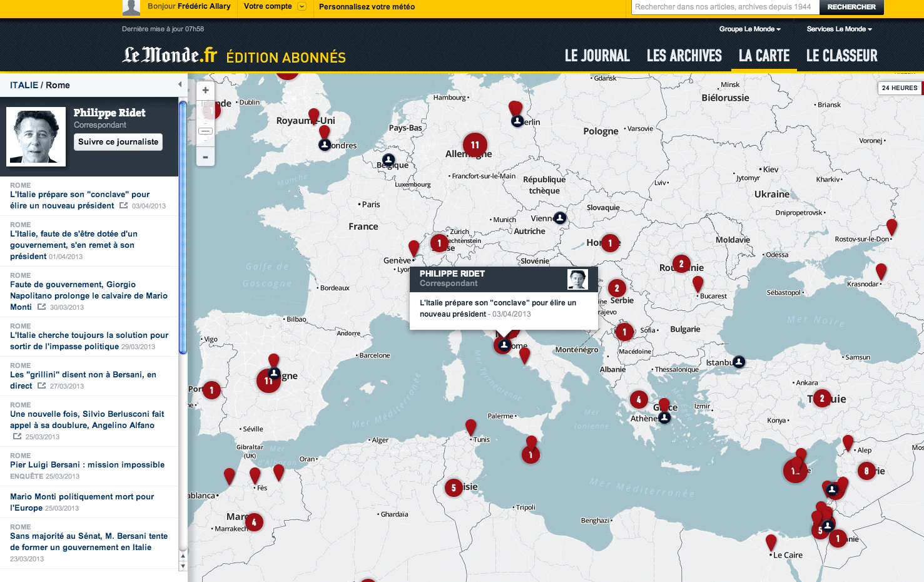
Task: Click the selected journalist marker at Rome
Action: [503, 345]
